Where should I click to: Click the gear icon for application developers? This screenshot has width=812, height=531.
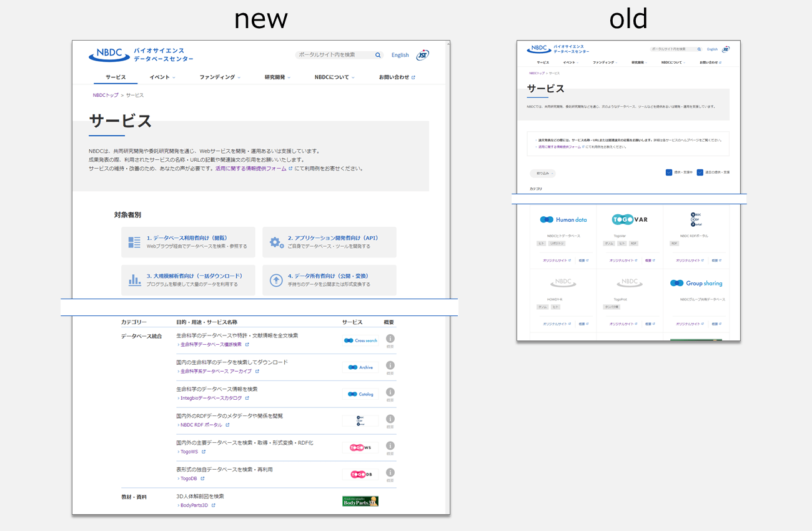[x=276, y=242]
